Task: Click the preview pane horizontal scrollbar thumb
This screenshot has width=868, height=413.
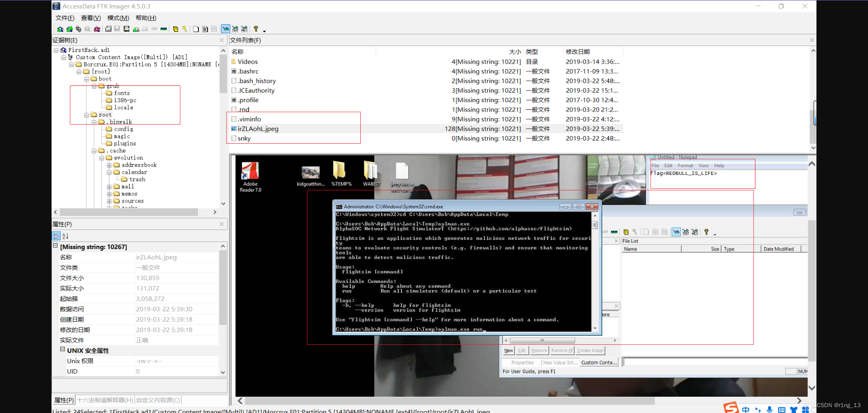Action: coord(450,401)
